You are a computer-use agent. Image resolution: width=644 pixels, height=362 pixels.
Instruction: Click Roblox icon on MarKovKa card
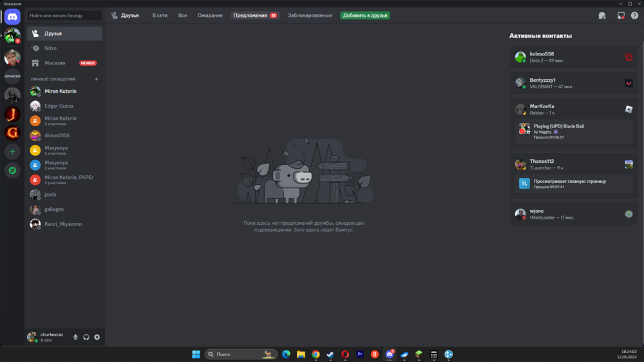click(629, 110)
